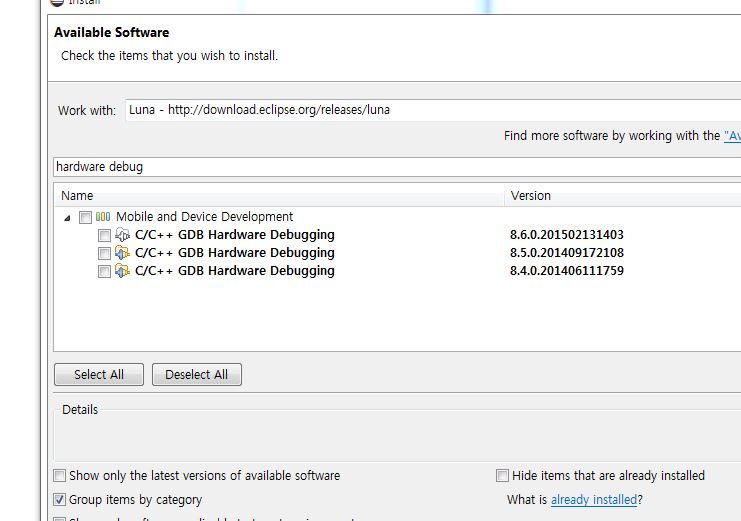This screenshot has width=741, height=521.
Task: Click the Details group label
Action: pyautogui.click(x=80, y=409)
